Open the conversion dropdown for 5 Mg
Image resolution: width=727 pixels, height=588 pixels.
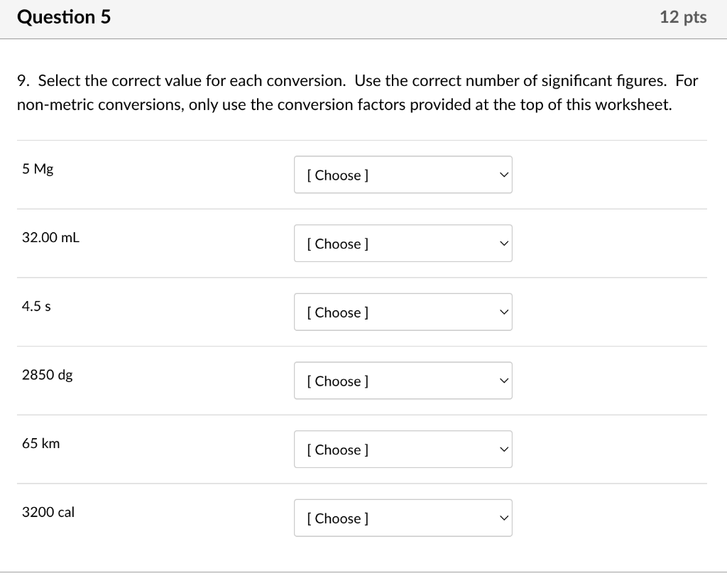click(403, 175)
